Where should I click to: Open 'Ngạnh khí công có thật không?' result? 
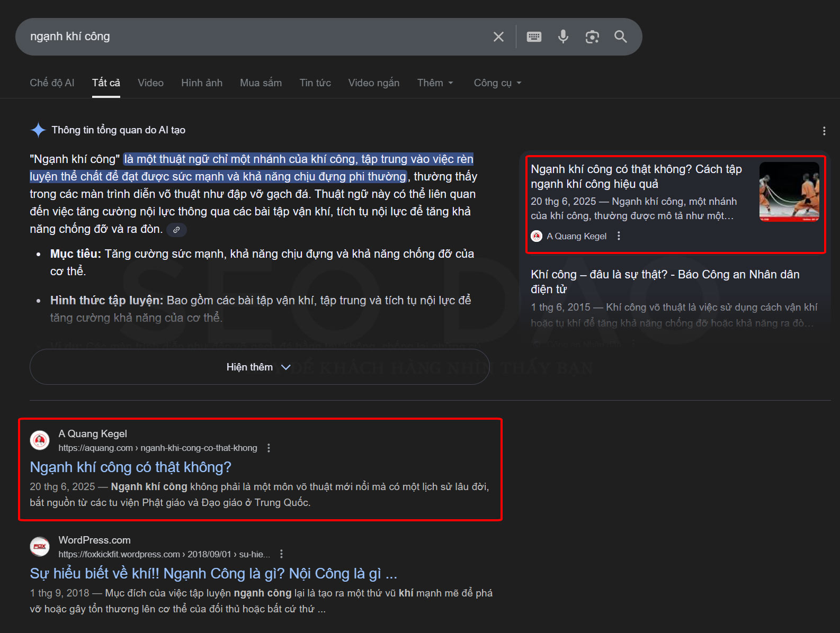coord(130,467)
